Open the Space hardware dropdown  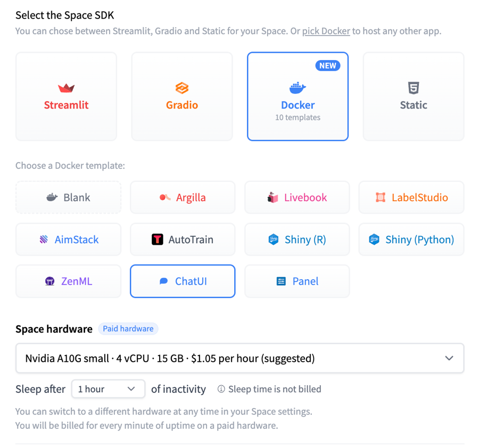pyautogui.click(x=240, y=358)
